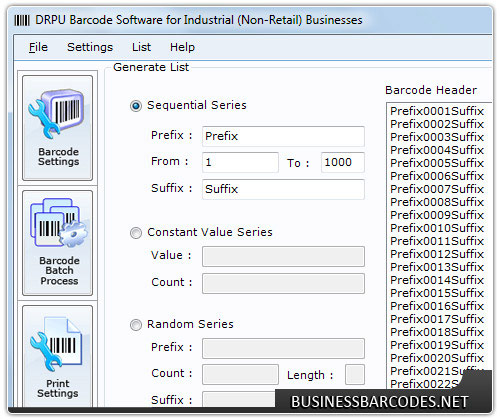Click the barcode app icon in title bar
This screenshot has height=420, width=500.
point(22,20)
